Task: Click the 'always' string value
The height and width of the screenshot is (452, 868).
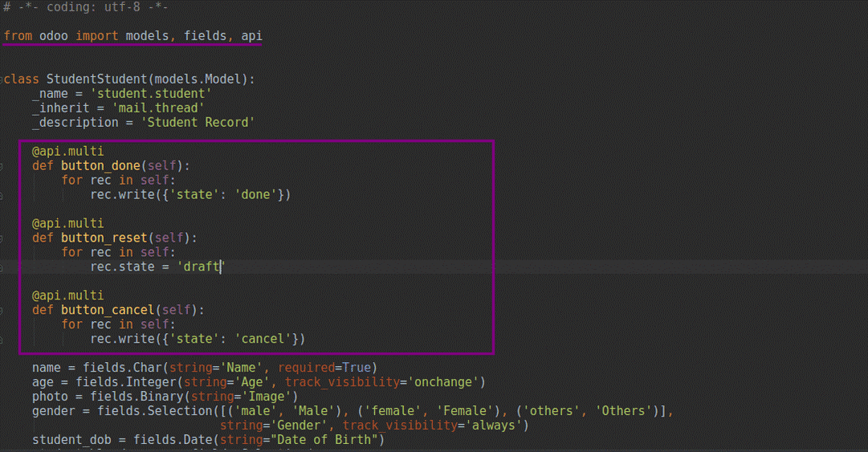Action: pyautogui.click(x=493, y=425)
